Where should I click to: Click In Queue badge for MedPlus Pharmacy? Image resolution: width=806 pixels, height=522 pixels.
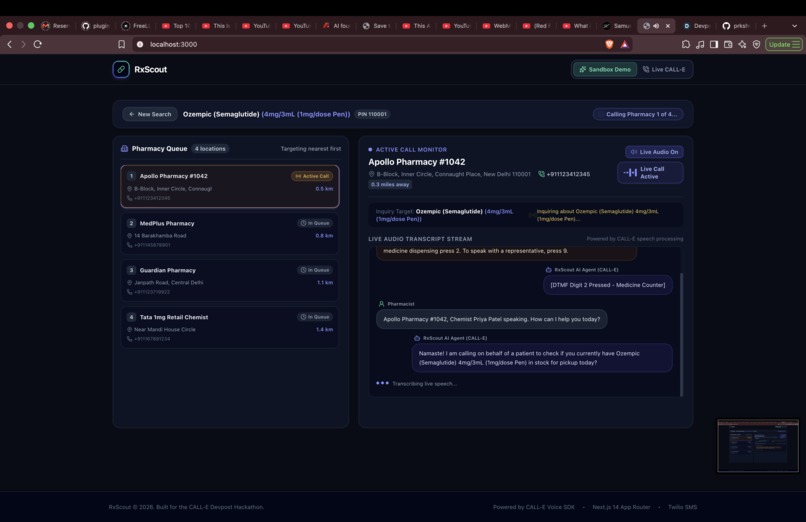point(315,223)
